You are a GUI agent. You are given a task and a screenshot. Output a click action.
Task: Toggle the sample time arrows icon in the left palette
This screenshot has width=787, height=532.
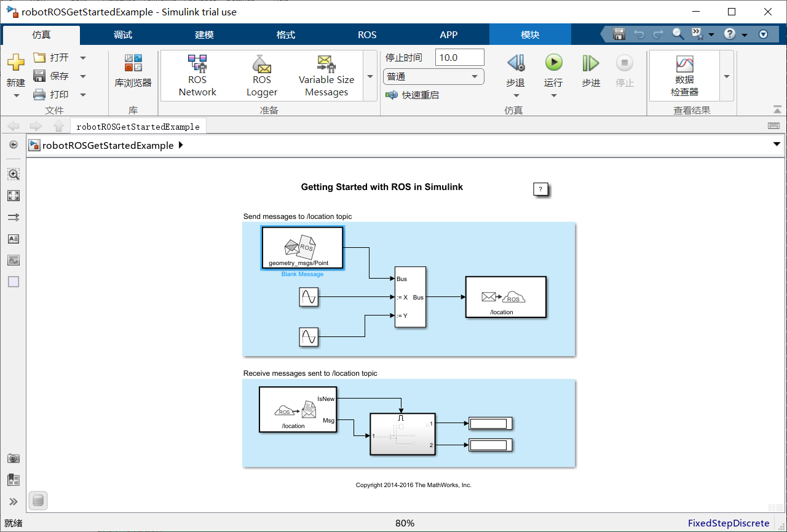(x=14, y=217)
